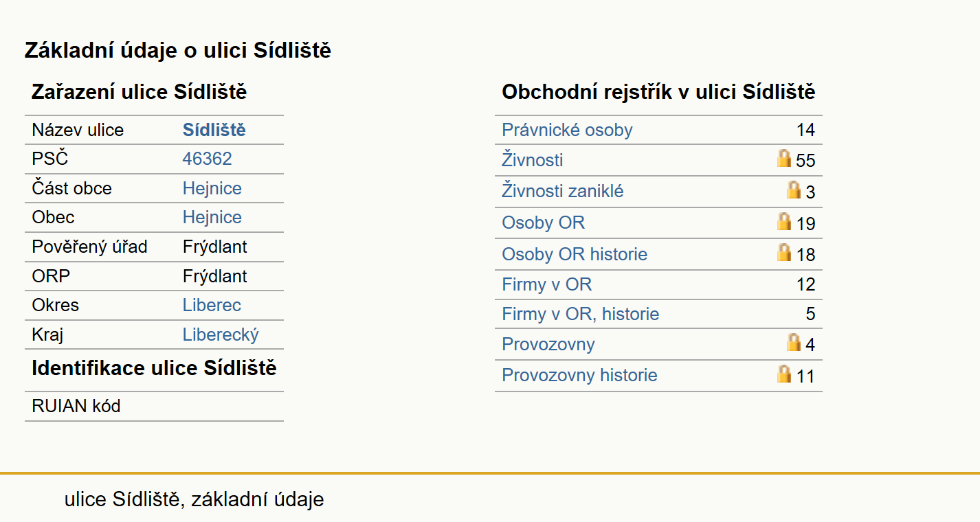Click the lock icon beside Živnosti zaniklé
This screenshot has height=522, width=980.
pos(794,190)
